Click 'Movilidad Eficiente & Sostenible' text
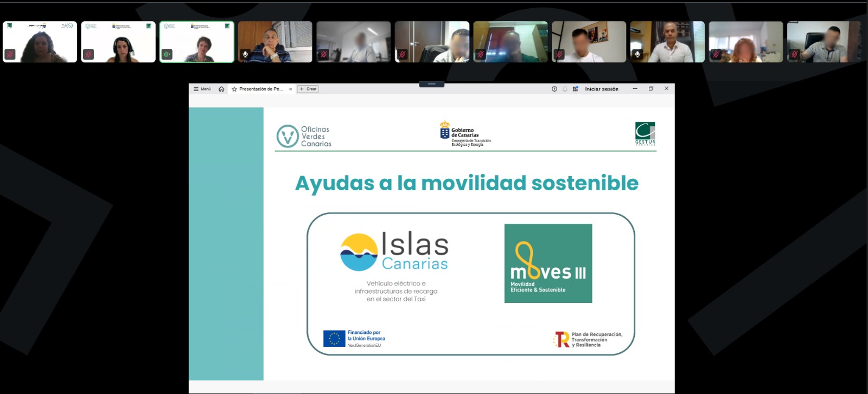 (538, 287)
